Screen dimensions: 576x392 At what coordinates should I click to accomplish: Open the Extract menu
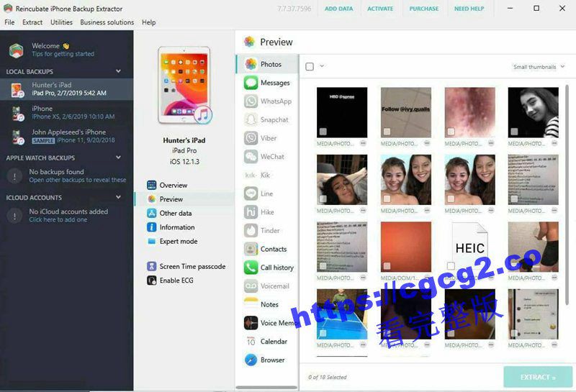coord(32,22)
